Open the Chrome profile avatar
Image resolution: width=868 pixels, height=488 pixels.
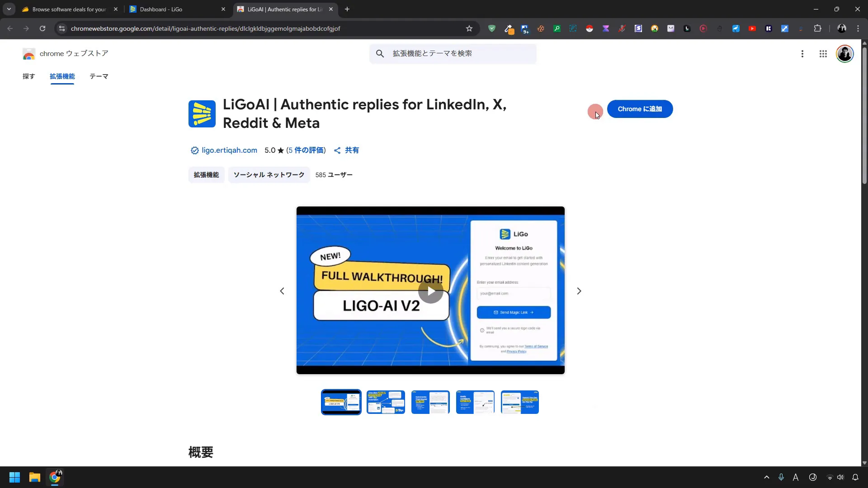tap(842, 28)
